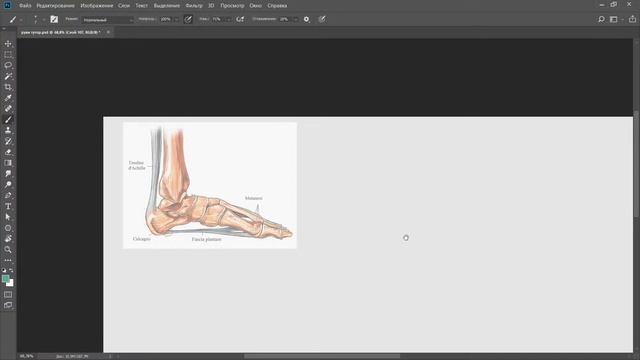Click the share image icon
This screenshot has width=640, height=360.
[x=632, y=19]
